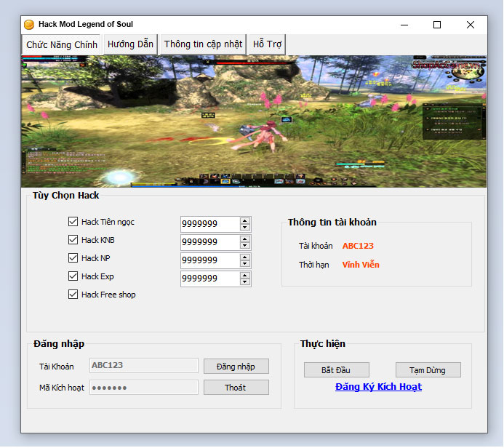The height and width of the screenshot is (448, 504).
Task: Click the Hack Tiên ngọc number field
Action: click(x=209, y=224)
